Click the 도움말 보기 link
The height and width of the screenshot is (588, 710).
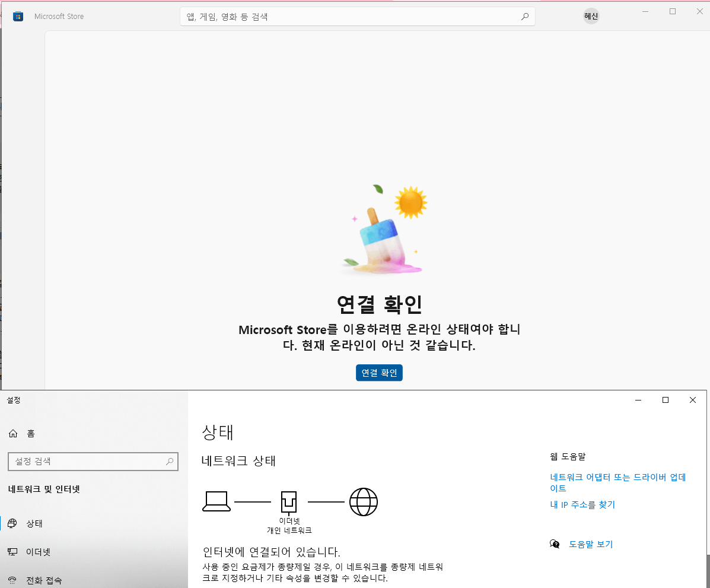(591, 543)
